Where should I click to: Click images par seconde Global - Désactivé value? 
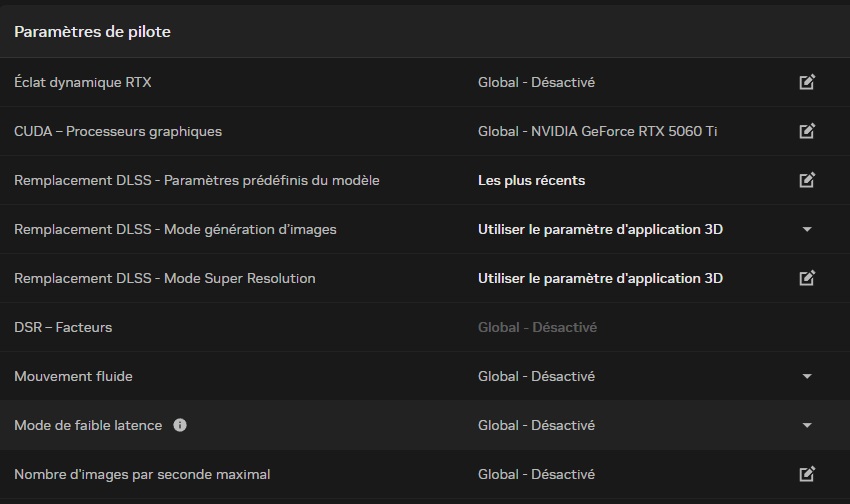tap(536, 474)
